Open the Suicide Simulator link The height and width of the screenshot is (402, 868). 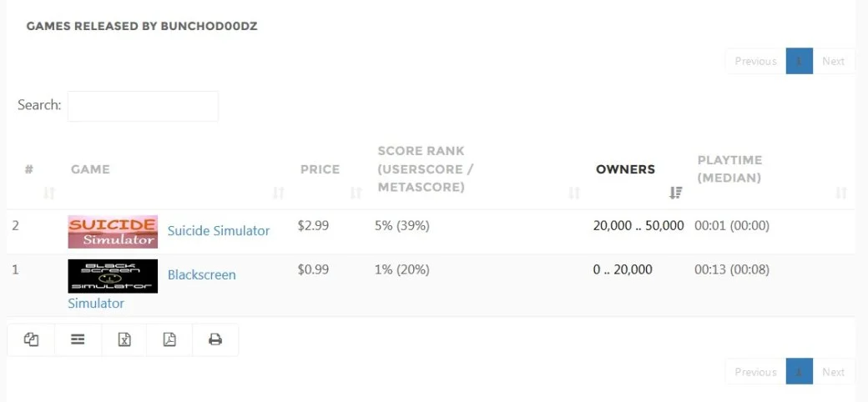219,230
